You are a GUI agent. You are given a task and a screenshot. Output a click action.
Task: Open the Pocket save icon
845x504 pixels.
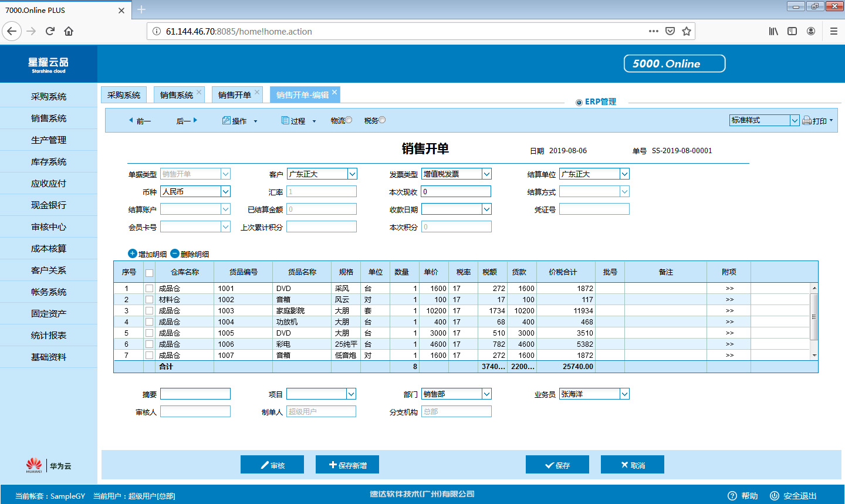pos(670,31)
